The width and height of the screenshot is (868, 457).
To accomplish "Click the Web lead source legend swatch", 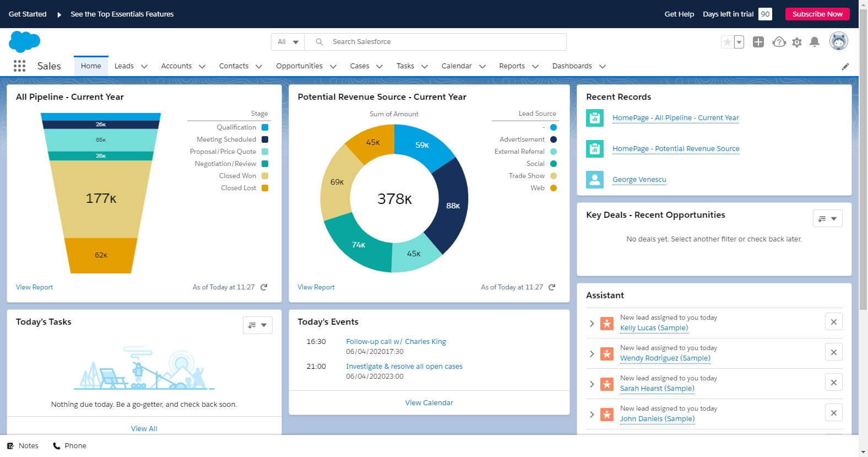I will click(554, 188).
